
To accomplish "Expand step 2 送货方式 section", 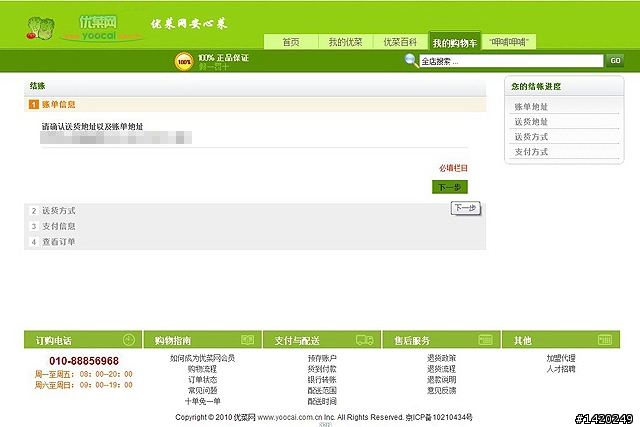I will point(255,211).
